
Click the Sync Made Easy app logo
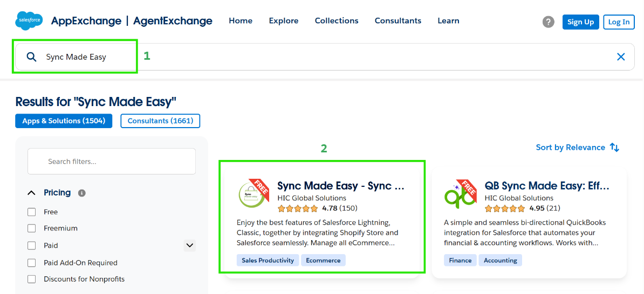(x=252, y=194)
